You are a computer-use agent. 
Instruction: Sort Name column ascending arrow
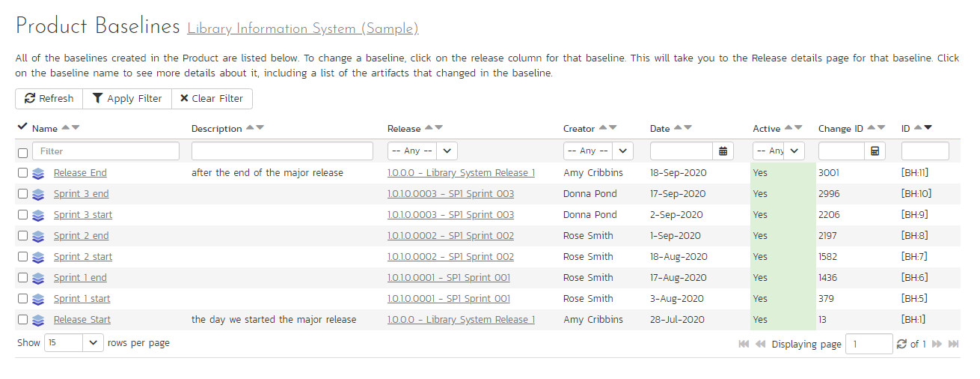[65, 128]
